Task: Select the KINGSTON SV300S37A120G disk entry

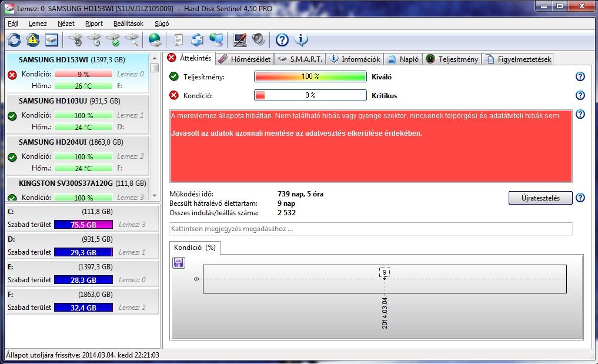Action: click(78, 189)
